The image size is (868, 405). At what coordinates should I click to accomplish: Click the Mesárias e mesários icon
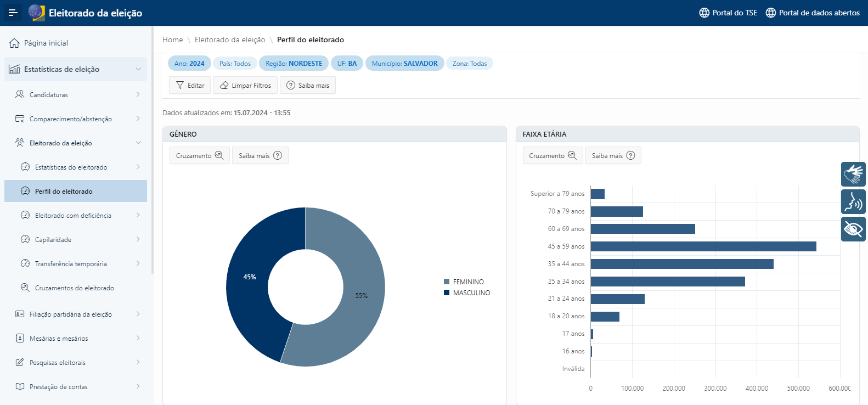pos(20,338)
